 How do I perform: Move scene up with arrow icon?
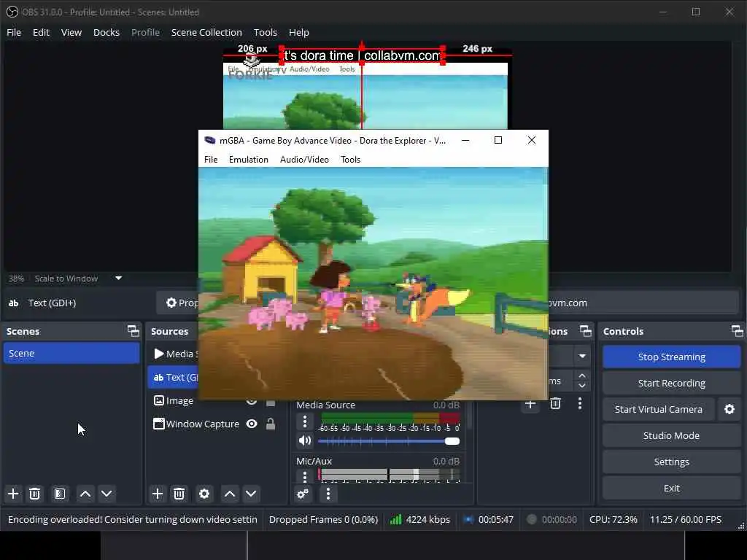(x=85, y=494)
